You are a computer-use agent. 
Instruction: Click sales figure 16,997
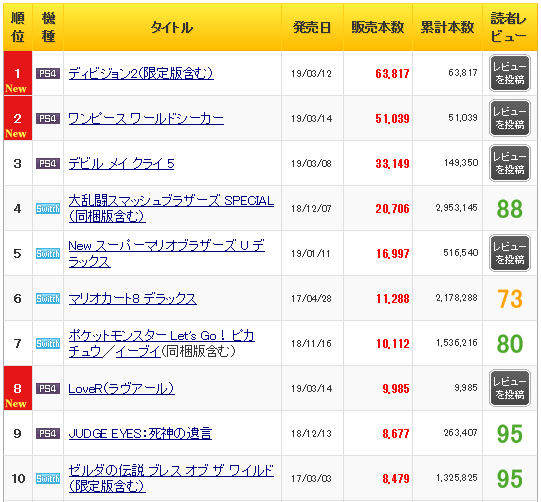393,254
